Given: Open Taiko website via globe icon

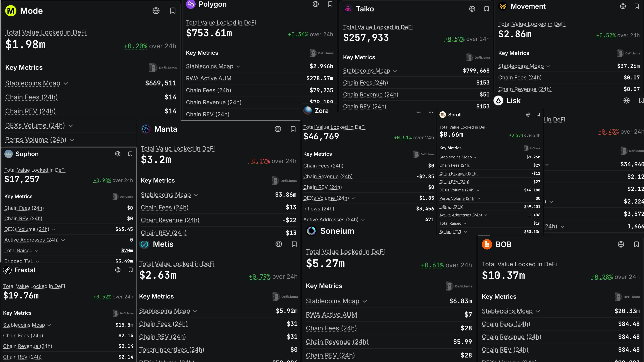Looking at the screenshot, I should pos(472,9).
